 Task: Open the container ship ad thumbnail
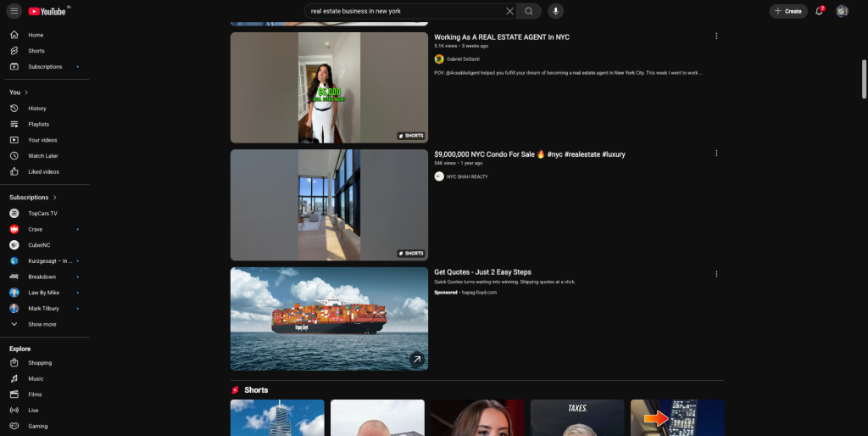(x=329, y=318)
